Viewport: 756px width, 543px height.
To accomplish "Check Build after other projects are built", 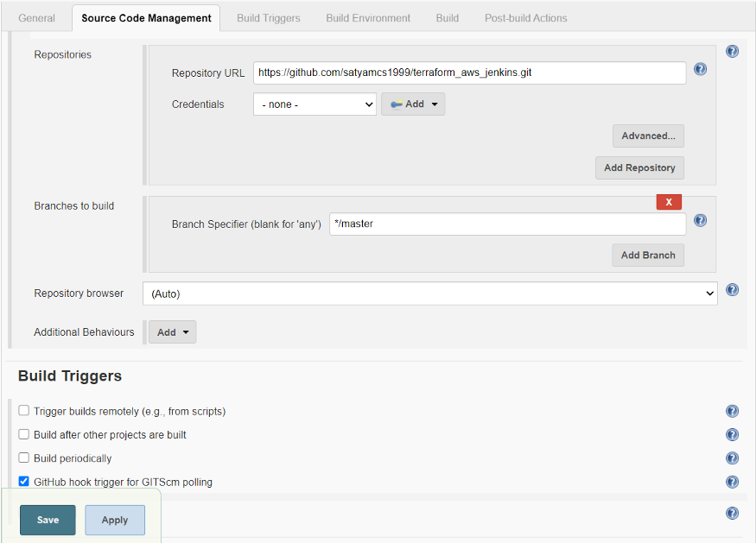I will [x=23, y=434].
